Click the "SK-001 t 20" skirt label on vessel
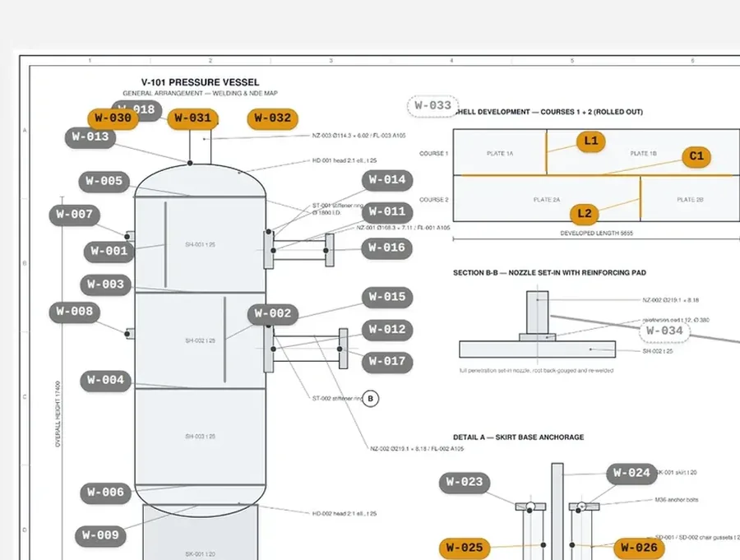The height and width of the screenshot is (560, 740). [200, 554]
